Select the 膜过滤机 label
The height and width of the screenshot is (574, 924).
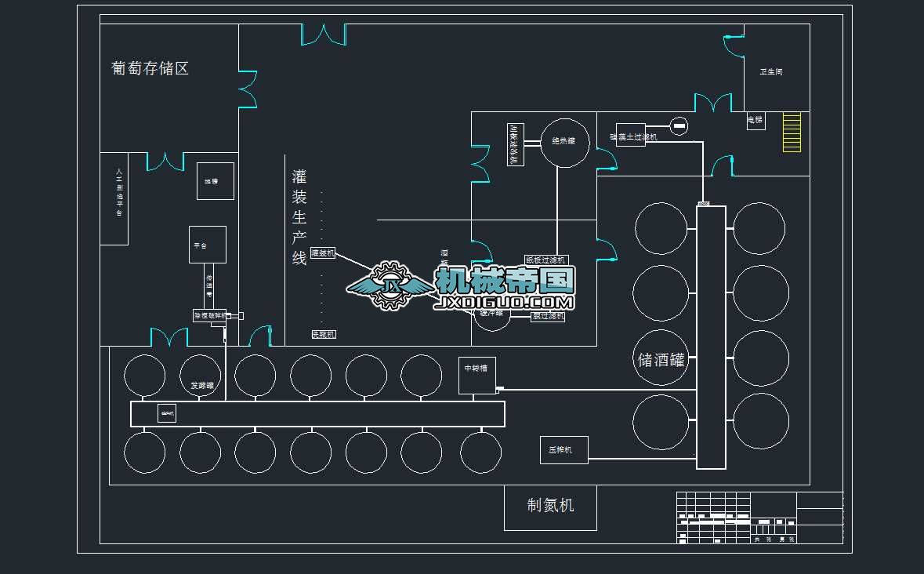(549, 317)
